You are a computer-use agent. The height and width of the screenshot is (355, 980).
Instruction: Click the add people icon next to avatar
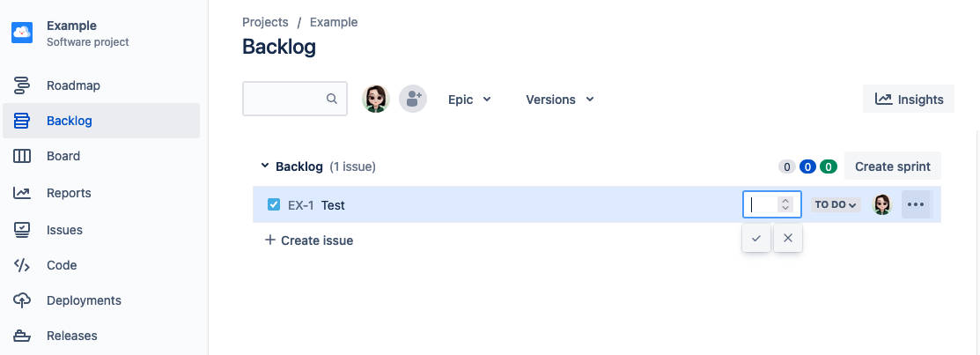[413, 100]
